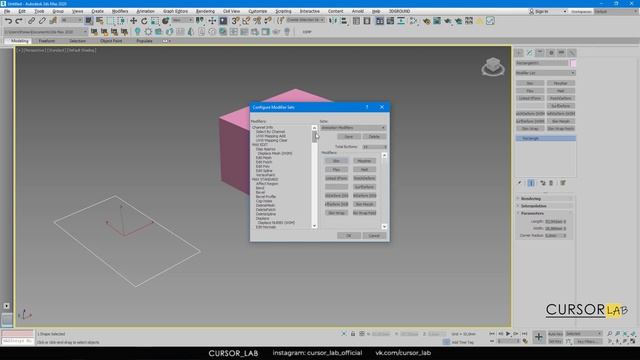Select Rectangle entry in modifier stack
The image size is (640, 360).
(546, 138)
